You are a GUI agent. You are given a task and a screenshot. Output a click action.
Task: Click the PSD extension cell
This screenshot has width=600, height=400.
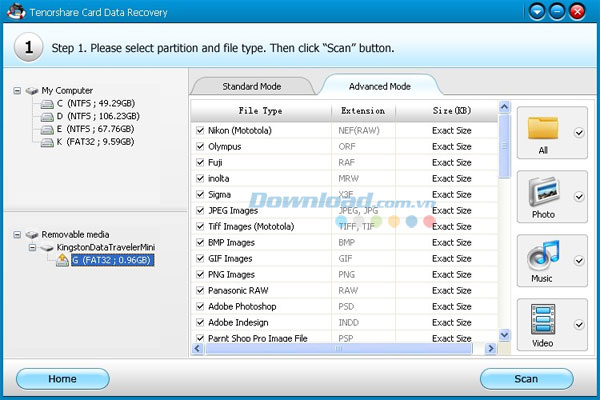click(346, 307)
